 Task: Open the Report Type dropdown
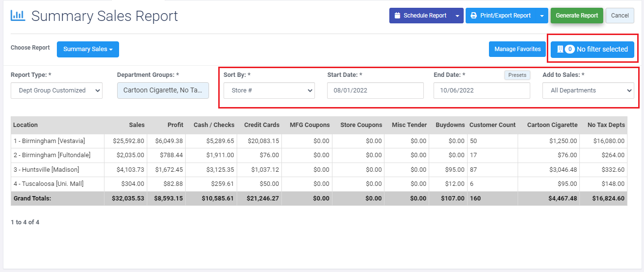56,91
